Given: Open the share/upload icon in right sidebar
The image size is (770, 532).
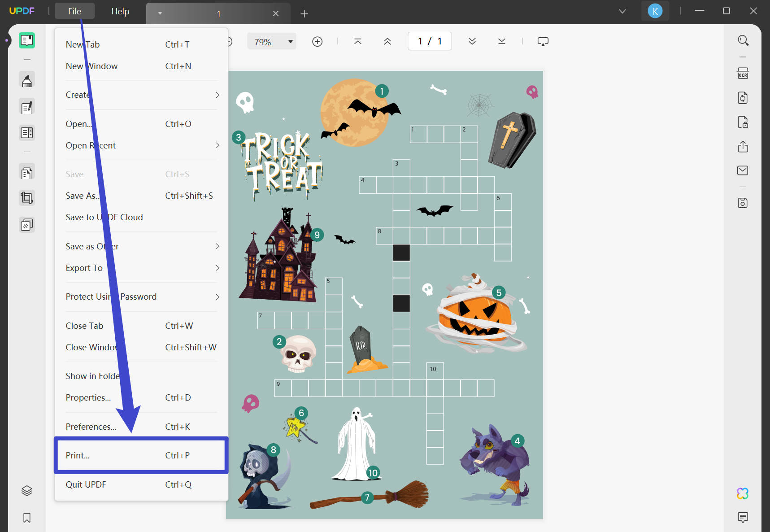Looking at the screenshot, I should tap(743, 146).
